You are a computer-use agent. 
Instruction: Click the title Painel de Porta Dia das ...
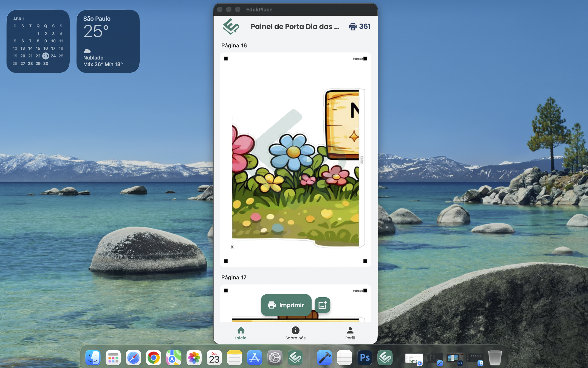point(295,26)
